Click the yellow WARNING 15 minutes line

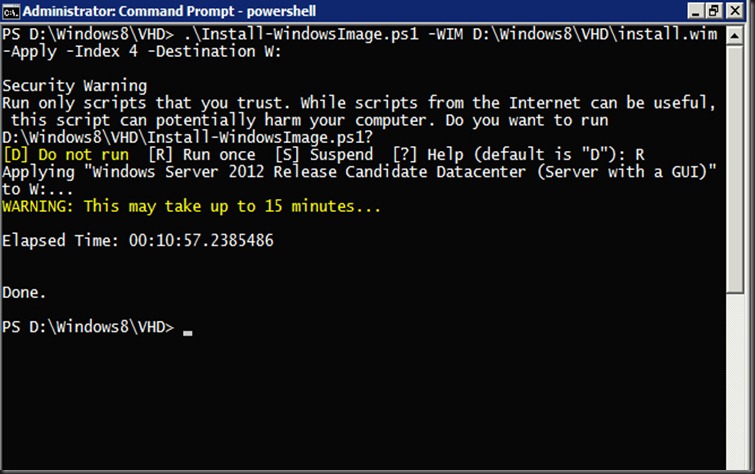pos(191,207)
